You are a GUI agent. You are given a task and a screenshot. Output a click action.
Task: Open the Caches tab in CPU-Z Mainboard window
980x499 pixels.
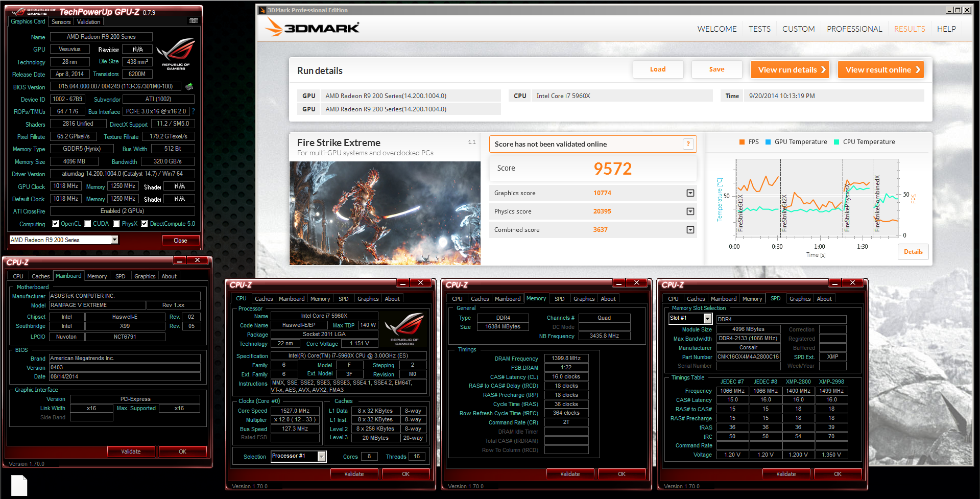pos(40,276)
